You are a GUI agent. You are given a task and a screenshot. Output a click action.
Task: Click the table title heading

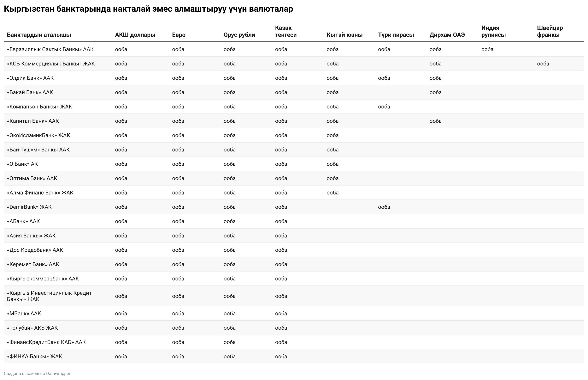click(148, 9)
